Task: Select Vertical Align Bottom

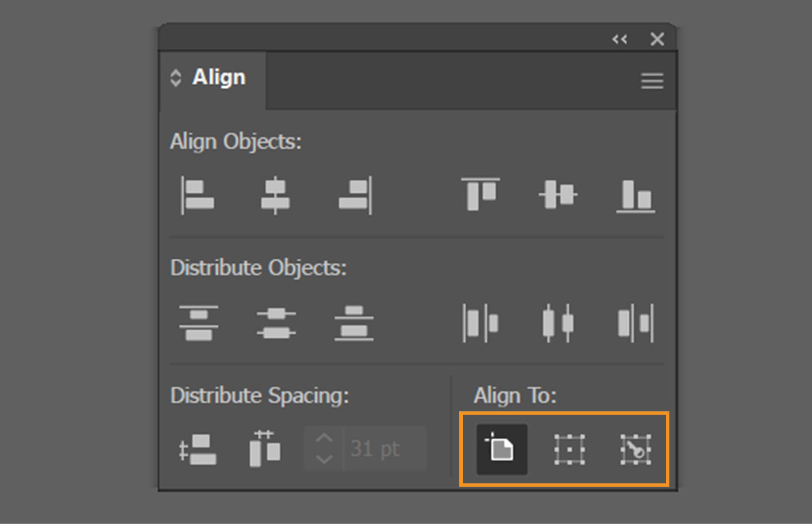Action: (x=635, y=195)
